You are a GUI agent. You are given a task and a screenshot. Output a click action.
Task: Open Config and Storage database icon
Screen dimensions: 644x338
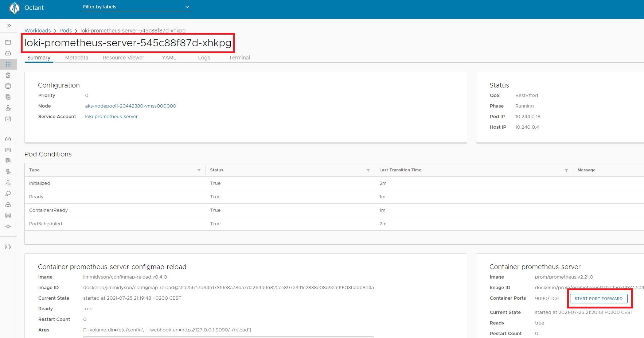coord(8,86)
